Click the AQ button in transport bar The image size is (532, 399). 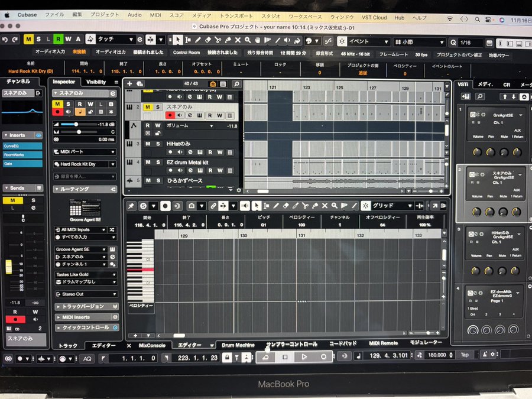pyautogui.click(x=87, y=359)
